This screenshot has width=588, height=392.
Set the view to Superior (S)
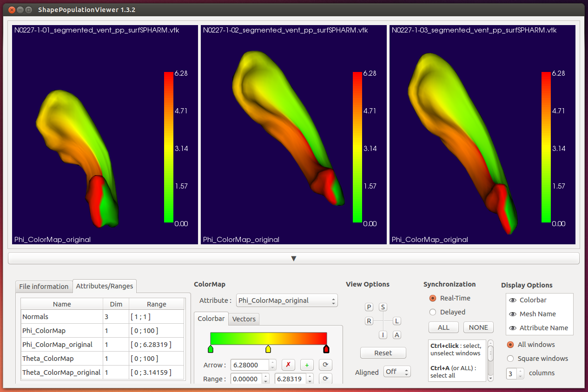coord(383,307)
